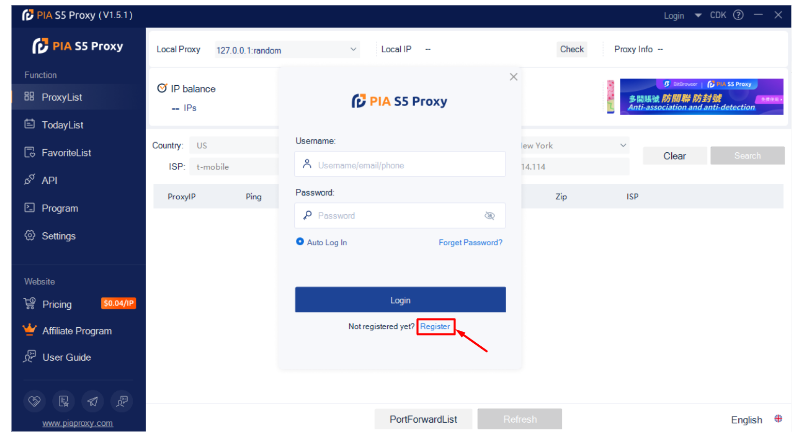Open Pricing page link
Screen dimensions: 810x447
57,304
